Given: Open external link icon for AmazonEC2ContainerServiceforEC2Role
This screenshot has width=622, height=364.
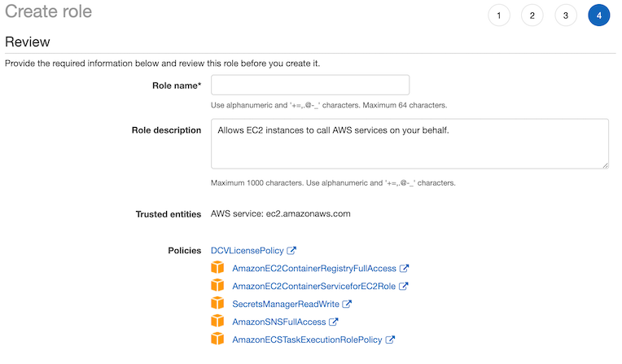Looking at the screenshot, I should pos(404,286).
